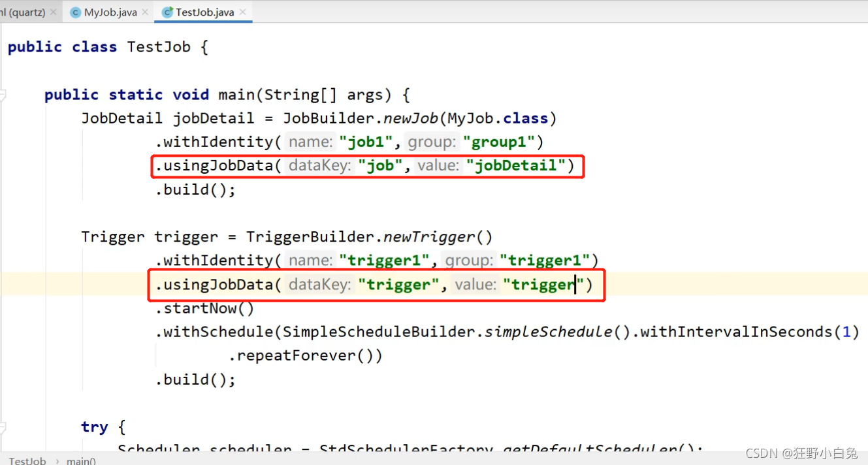Click the trigger variable in Trigger declaration
Screen dimensions: 868x465
[x=186, y=236]
